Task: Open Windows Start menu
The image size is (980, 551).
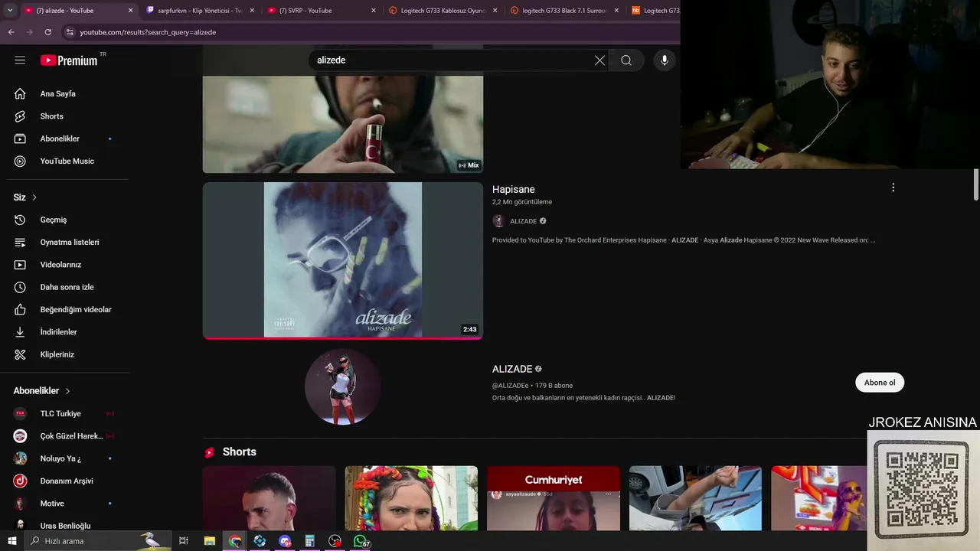Action: pos(12,541)
